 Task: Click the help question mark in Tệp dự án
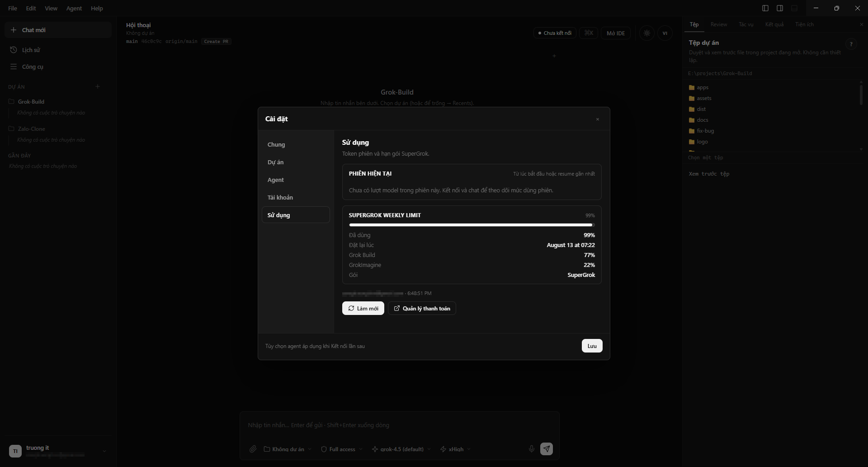pos(851,44)
